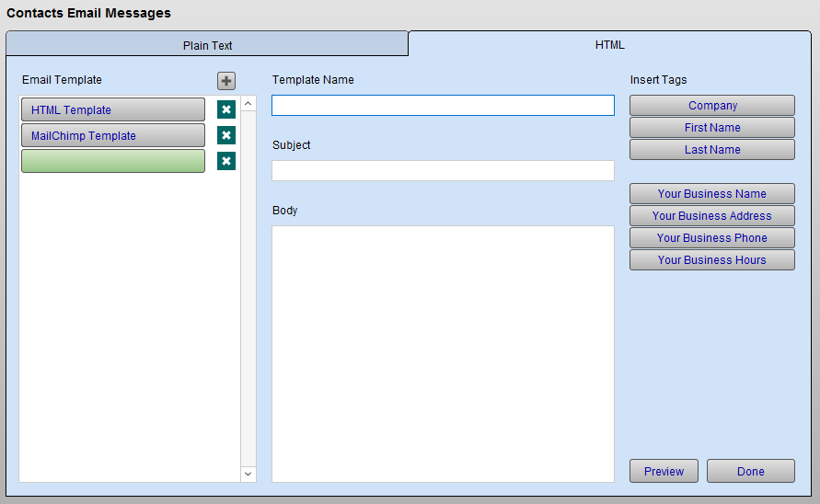
Task: Click the plus icon to add email template
Action: 226,81
